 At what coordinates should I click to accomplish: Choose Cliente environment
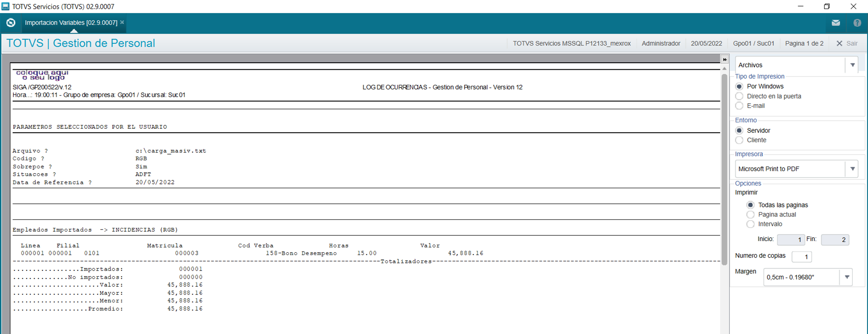coord(739,140)
